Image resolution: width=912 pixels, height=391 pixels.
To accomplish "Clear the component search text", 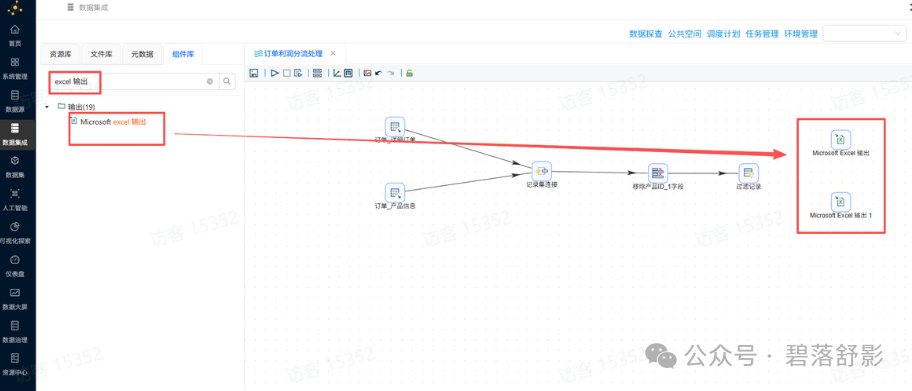I will pyautogui.click(x=210, y=81).
